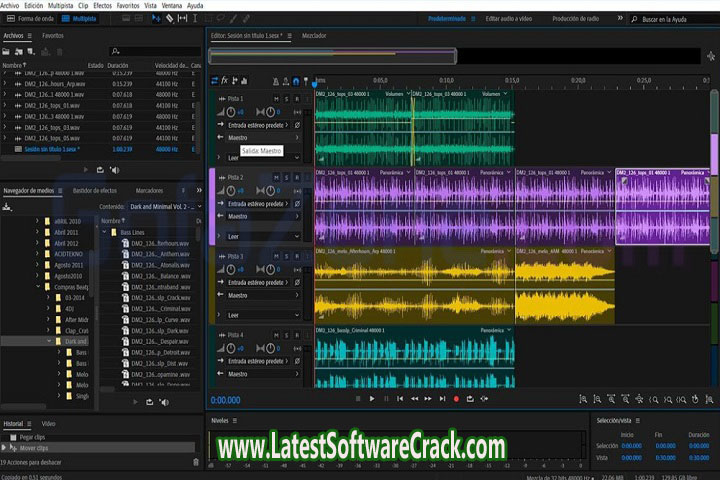Toggle the snapping magnet icon
Screen dimensions: 720x480
coord(296,81)
